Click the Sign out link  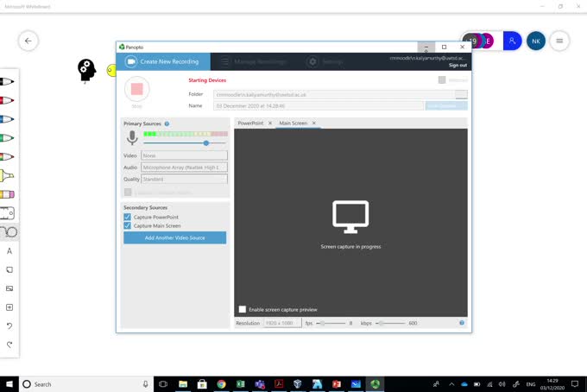tap(458, 65)
